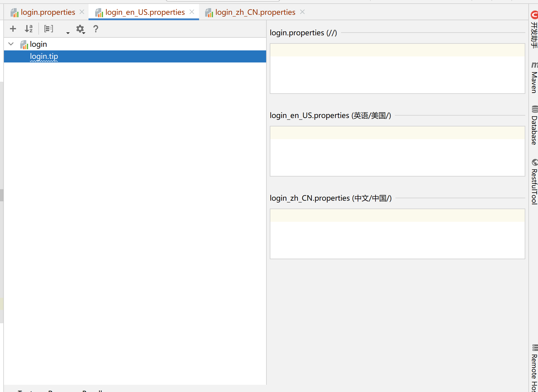Click the plus icon to add new property
538x392 pixels.
13,29
